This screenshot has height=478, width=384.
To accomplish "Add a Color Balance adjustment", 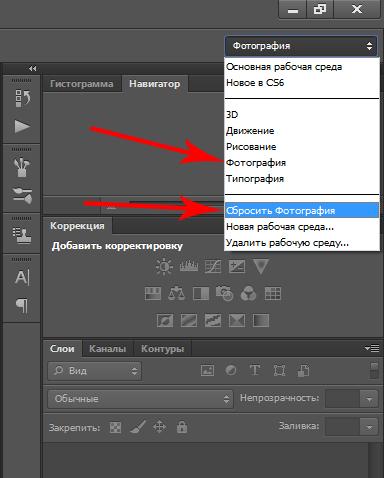I will (x=177, y=294).
